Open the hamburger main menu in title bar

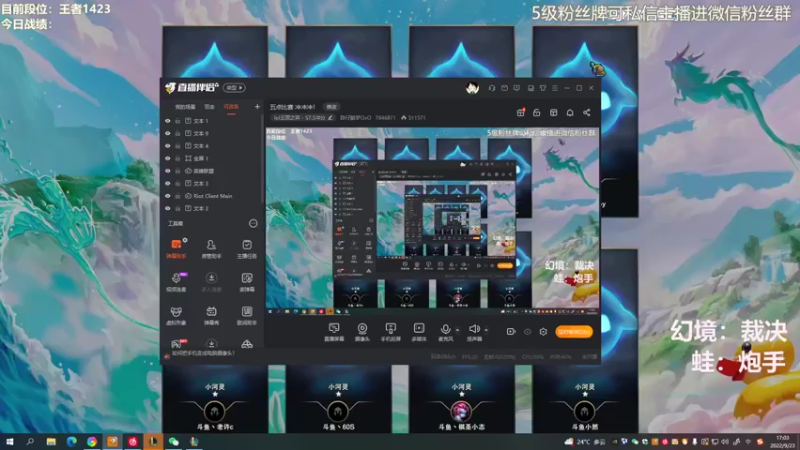tap(555, 88)
